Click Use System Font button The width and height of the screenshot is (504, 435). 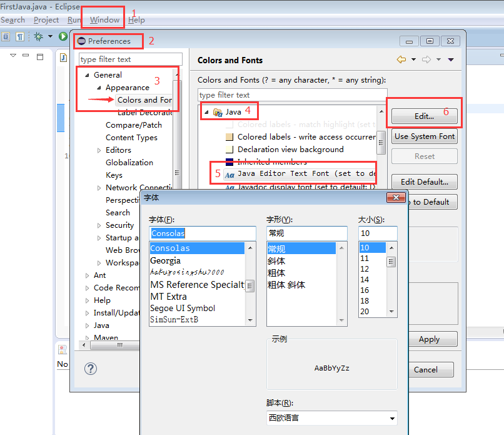click(x=425, y=136)
